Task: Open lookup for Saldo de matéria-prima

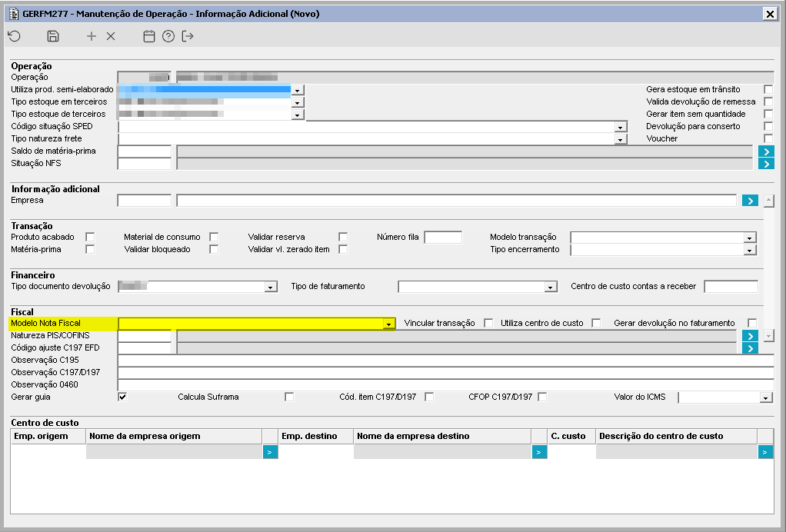Action: coord(766,151)
